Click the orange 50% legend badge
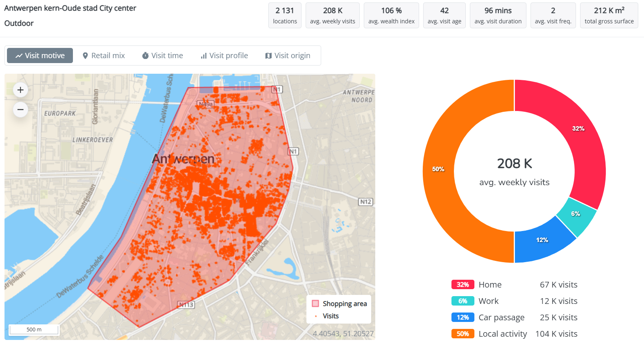 click(463, 334)
